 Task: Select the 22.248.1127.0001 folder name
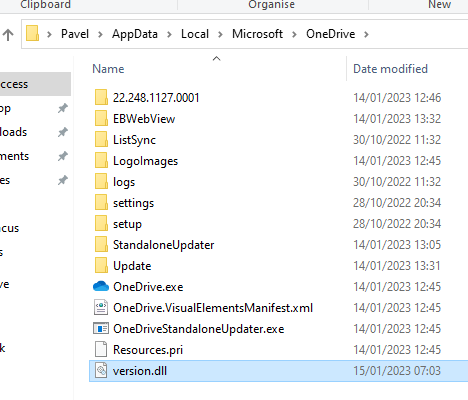156,98
